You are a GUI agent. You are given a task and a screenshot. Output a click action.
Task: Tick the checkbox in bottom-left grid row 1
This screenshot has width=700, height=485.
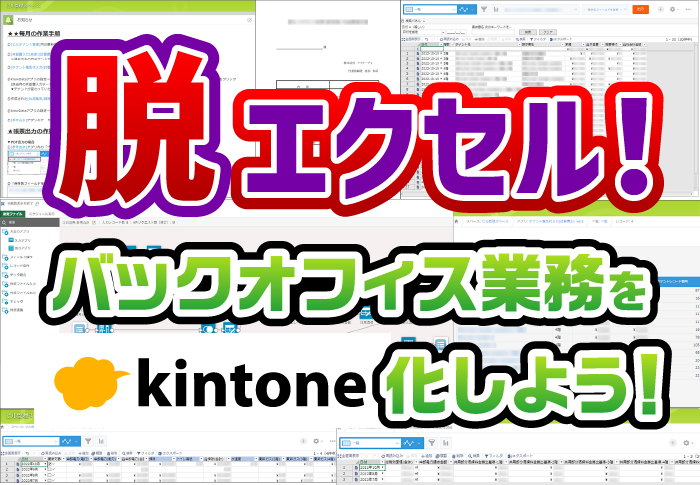coord(50,464)
